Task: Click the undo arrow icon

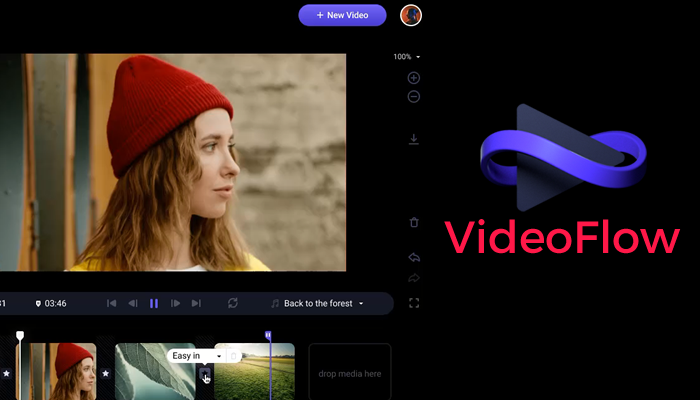Action: [x=414, y=258]
